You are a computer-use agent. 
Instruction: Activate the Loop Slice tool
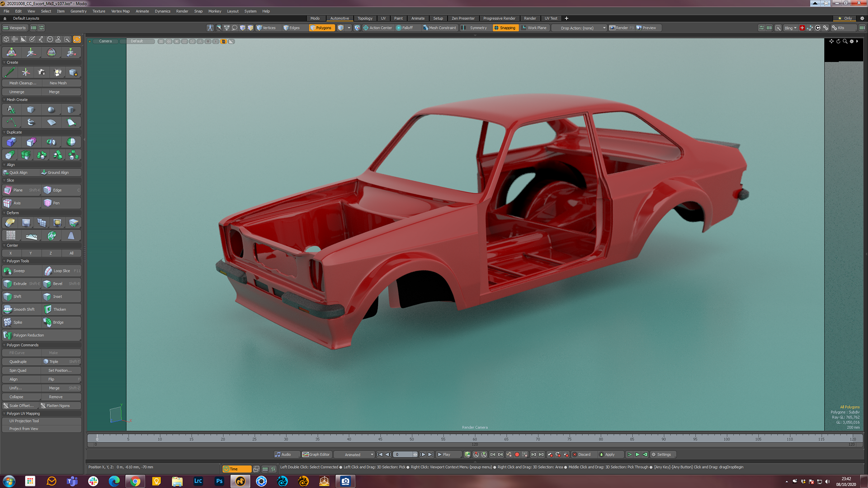click(61, 271)
